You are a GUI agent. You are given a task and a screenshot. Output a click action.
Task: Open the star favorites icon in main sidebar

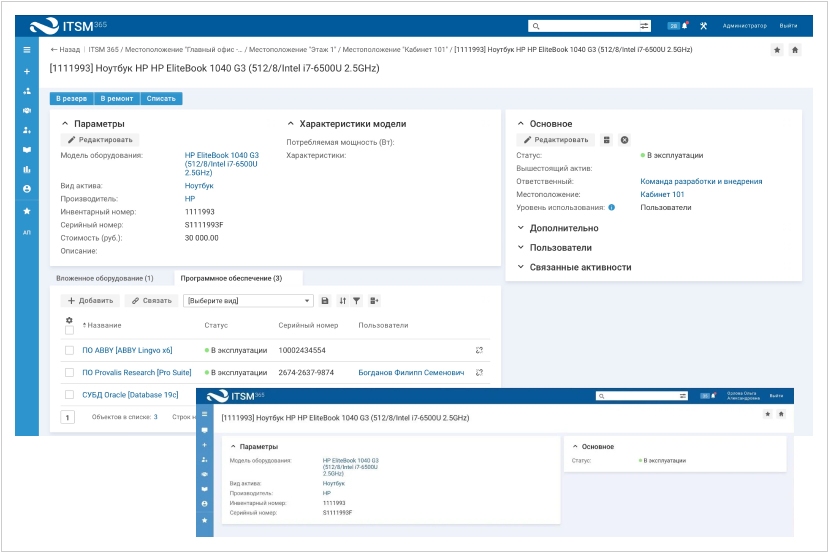[x=27, y=211]
